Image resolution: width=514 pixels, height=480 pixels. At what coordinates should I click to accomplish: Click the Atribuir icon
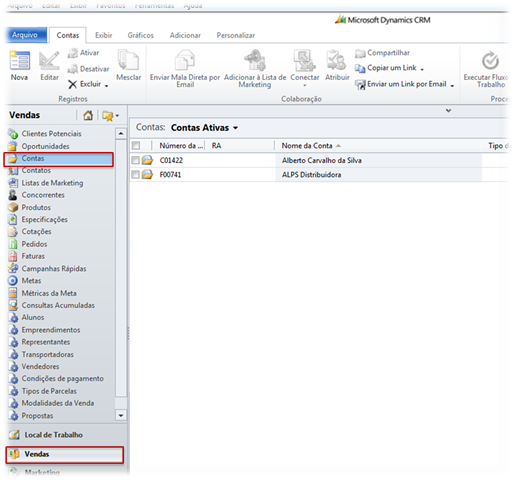(336, 60)
